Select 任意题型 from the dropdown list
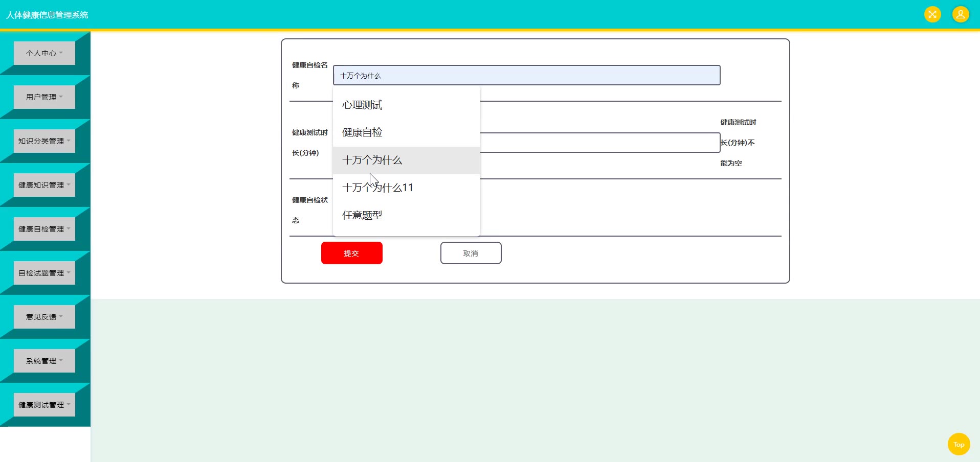This screenshot has height=462, width=980. tap(407, 216)
